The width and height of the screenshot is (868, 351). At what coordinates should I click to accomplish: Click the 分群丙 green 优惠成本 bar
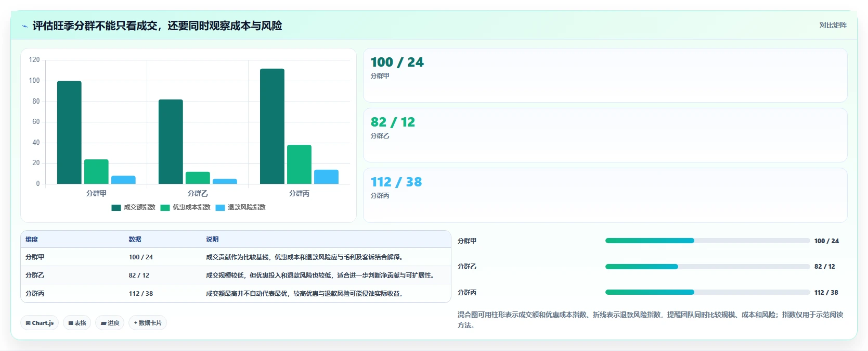click(299, 164)
